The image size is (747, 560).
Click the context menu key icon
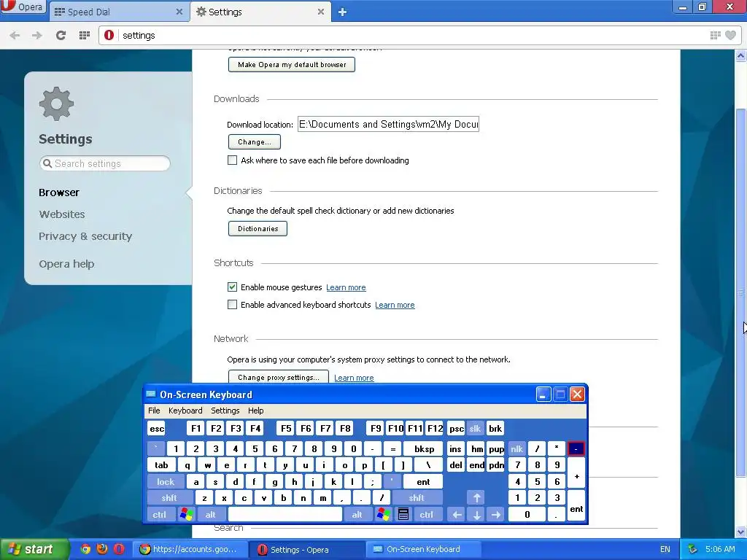click(x=403, y=515)
